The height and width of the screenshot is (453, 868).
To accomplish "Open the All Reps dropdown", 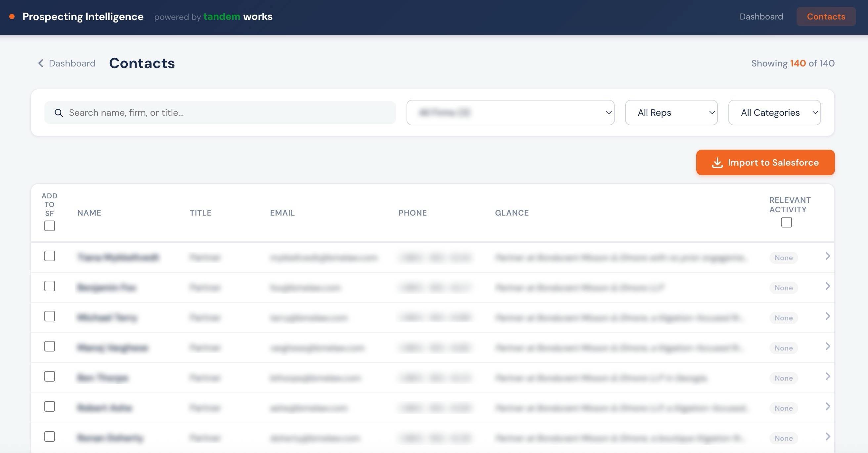I will tap(671, 112).
